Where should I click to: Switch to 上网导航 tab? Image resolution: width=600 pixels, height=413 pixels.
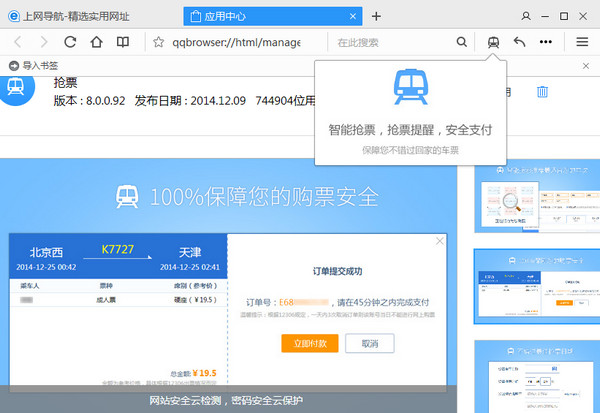[69, 16]
